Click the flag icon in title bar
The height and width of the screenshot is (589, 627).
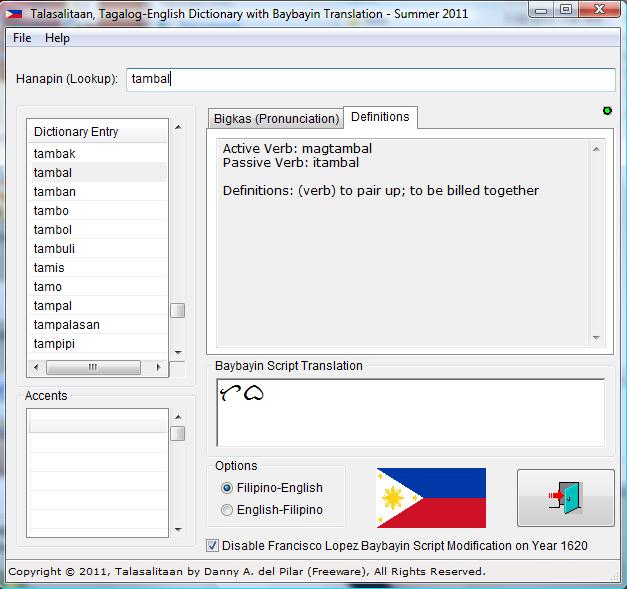[14, 14]
